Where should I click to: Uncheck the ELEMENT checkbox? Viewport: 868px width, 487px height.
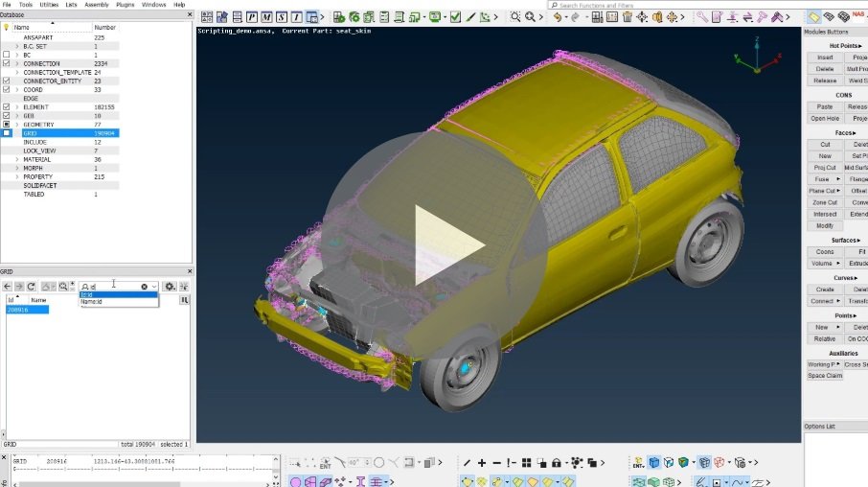click(7, 107)
